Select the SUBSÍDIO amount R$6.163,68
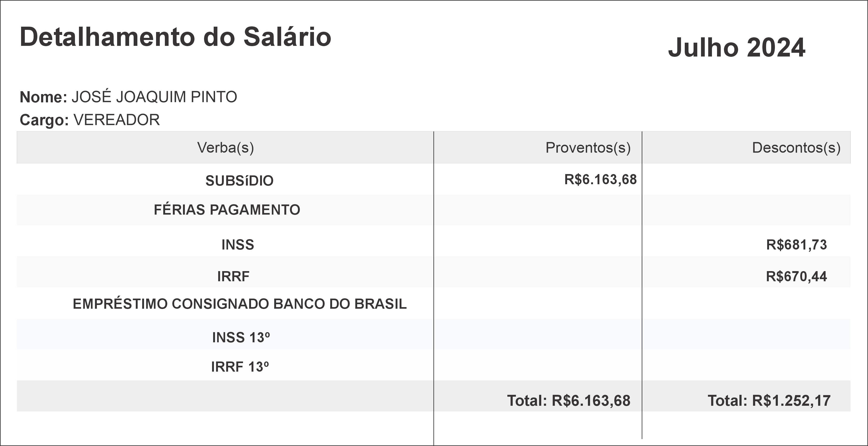 pos(600,179)
